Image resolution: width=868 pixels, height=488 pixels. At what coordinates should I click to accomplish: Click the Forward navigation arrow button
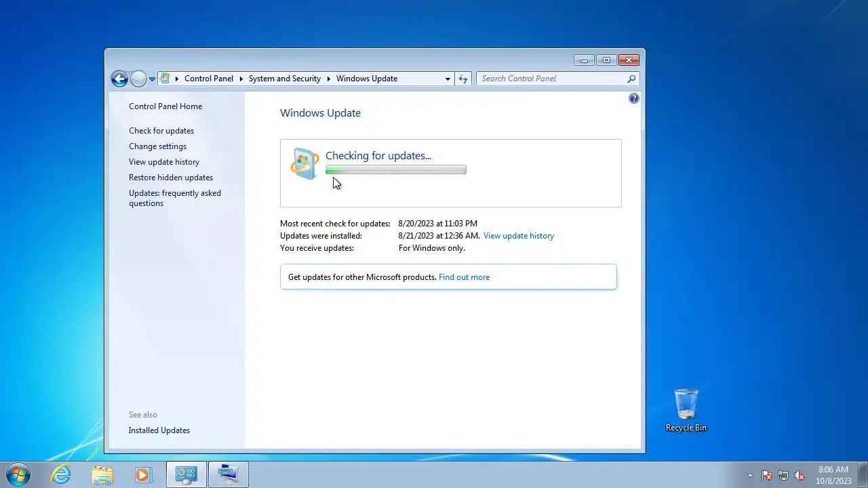point(138,79)
